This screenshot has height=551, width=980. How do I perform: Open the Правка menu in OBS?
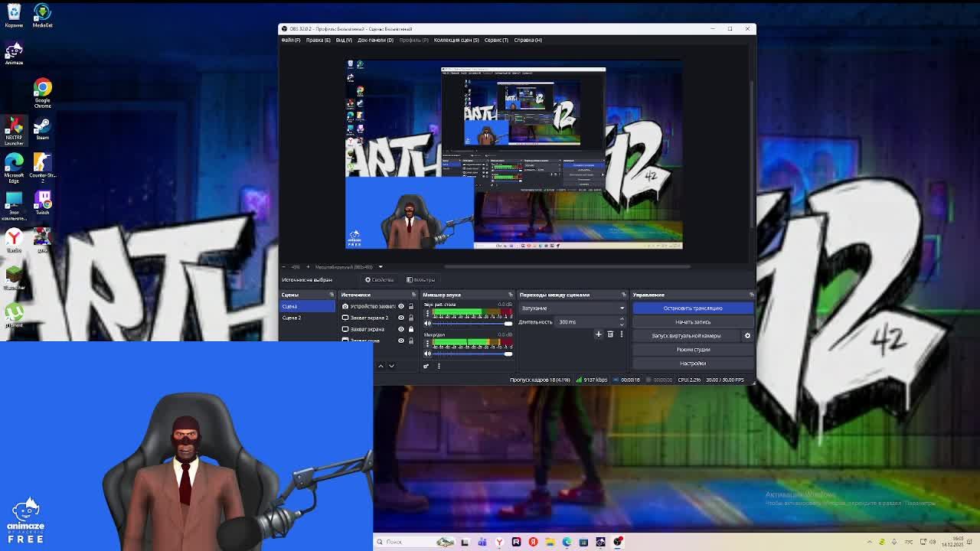click(x=318, y=40)
